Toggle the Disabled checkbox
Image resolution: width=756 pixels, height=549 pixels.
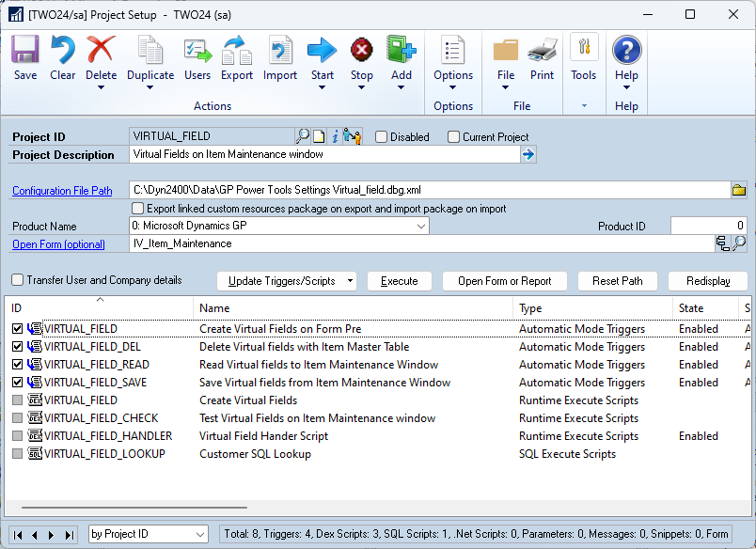click(x=381, y=137)
